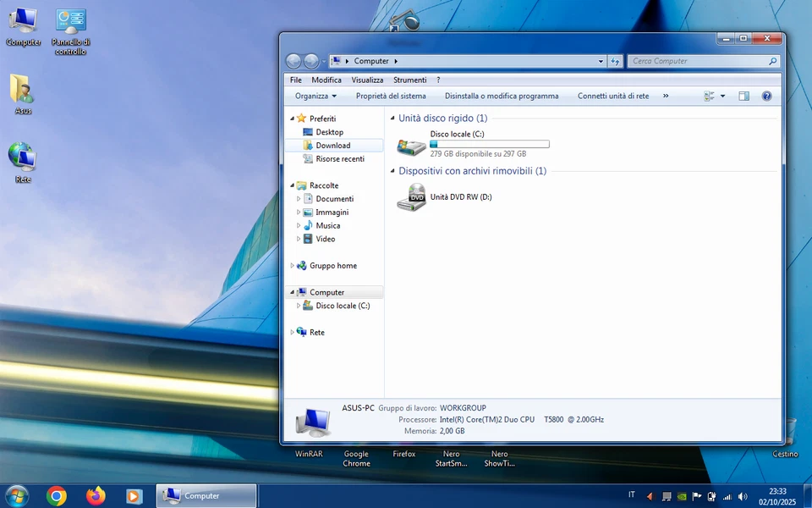
Task: Click Proprietà del sistema button
Action: 391,97
